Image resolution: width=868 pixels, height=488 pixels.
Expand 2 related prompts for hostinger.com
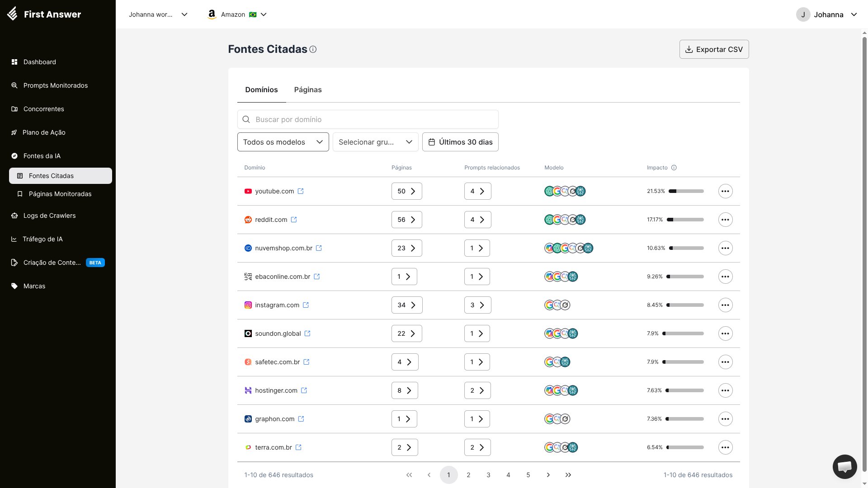point(477,390)
